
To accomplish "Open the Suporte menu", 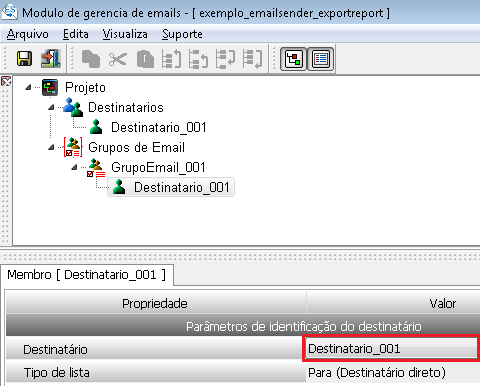I will tap(182, 34).
